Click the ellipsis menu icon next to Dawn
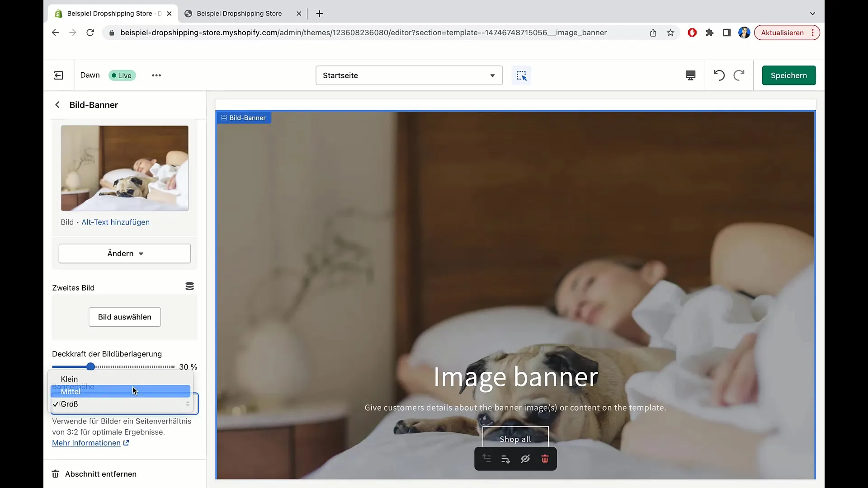Screen dimensions: 868x488 tap(156, 75)
